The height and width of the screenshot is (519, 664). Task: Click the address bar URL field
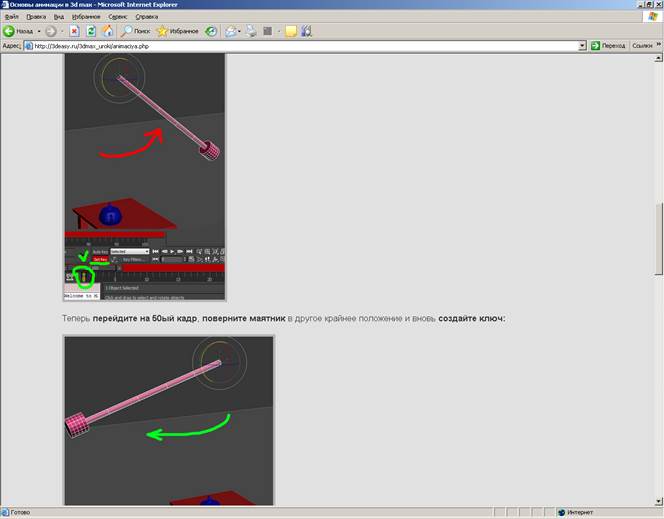point(305,46)
